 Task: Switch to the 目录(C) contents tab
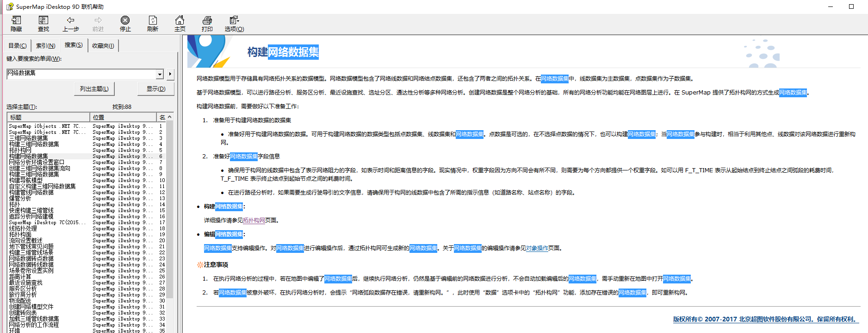18,45
